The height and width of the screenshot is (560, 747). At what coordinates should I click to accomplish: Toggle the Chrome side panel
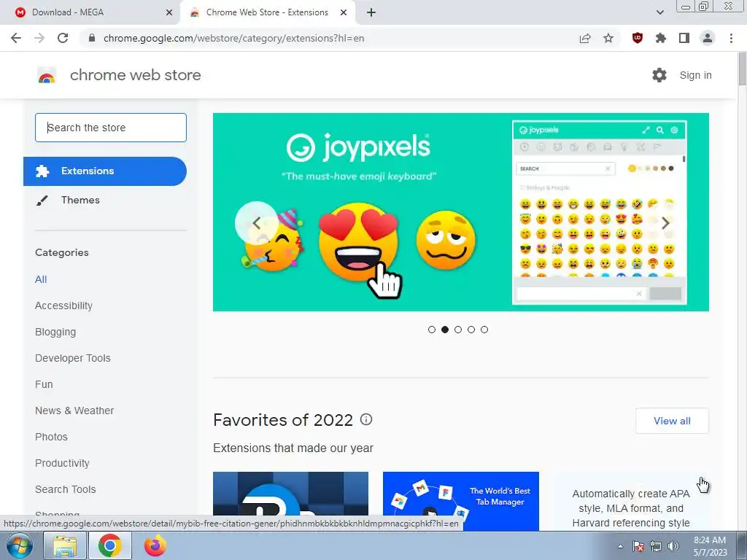684,38
